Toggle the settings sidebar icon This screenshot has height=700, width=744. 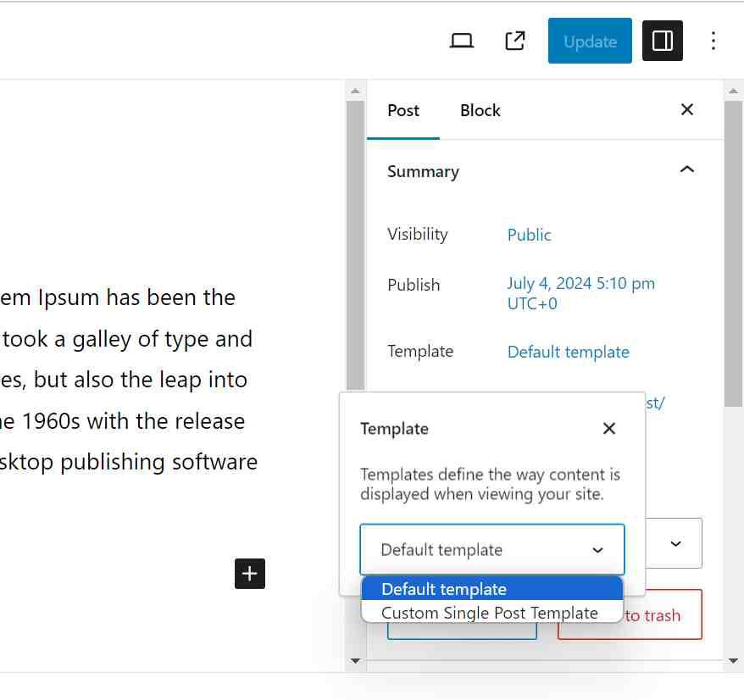tap(663, 41)
